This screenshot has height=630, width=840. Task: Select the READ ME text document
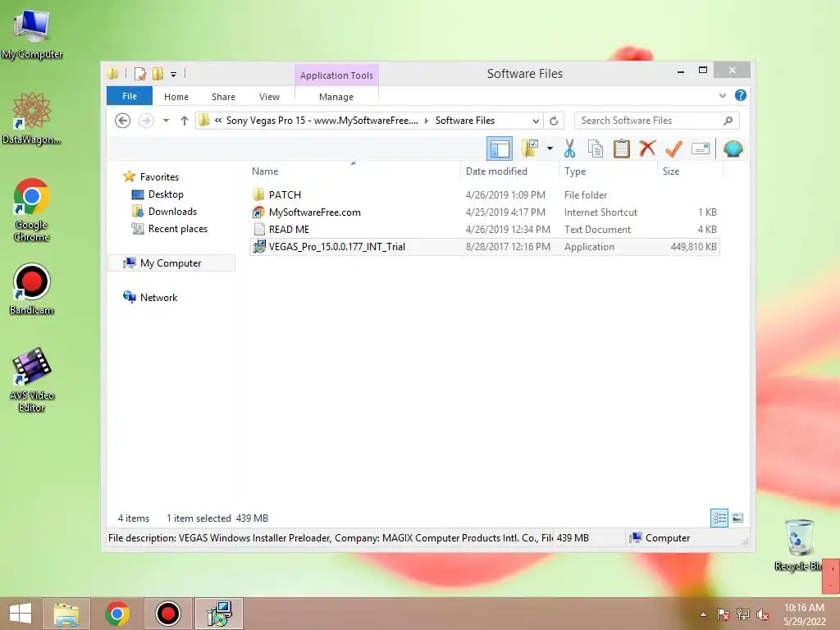pyautogui.click(x=484, y=230)
